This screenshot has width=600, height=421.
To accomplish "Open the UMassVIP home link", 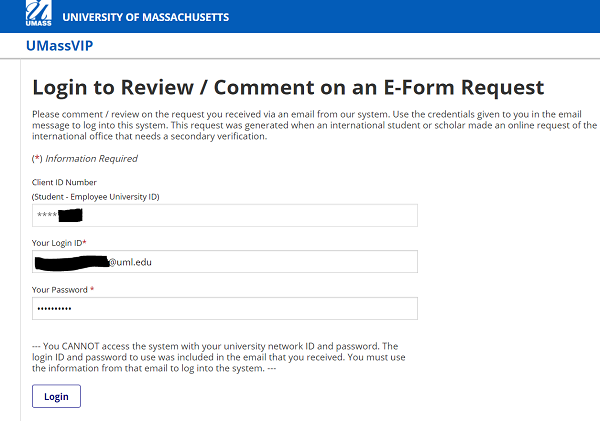I will tap(65, 47).
